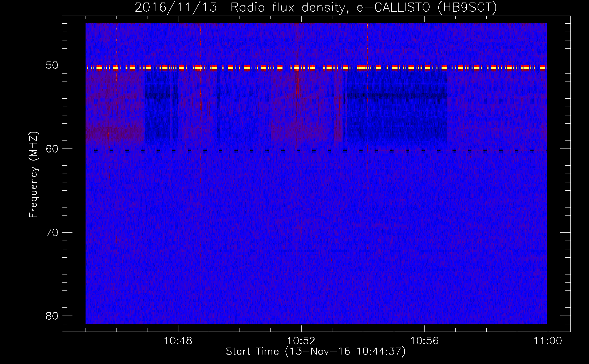Click the 10:56 time tick label

click(424, 341)
